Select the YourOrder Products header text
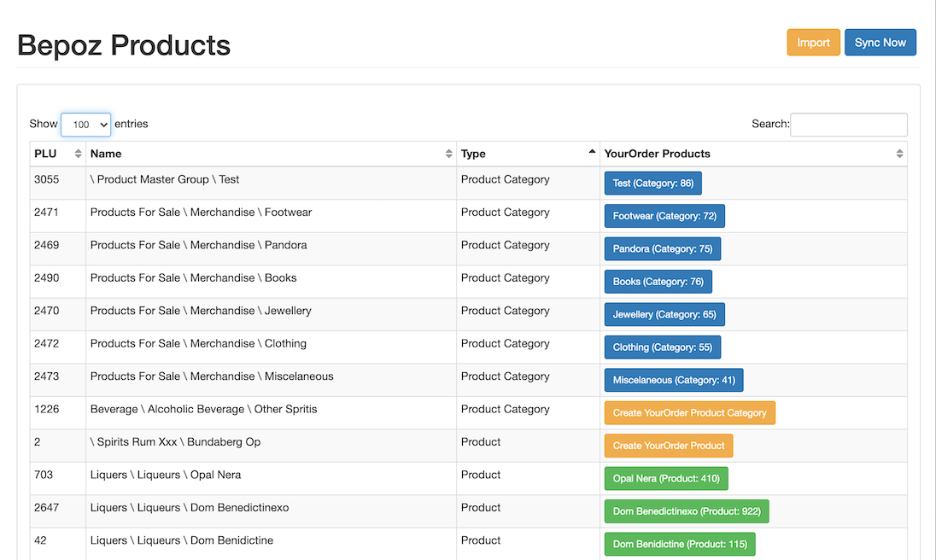The height and width of the screenshot is (560, 936). point(658,154)
